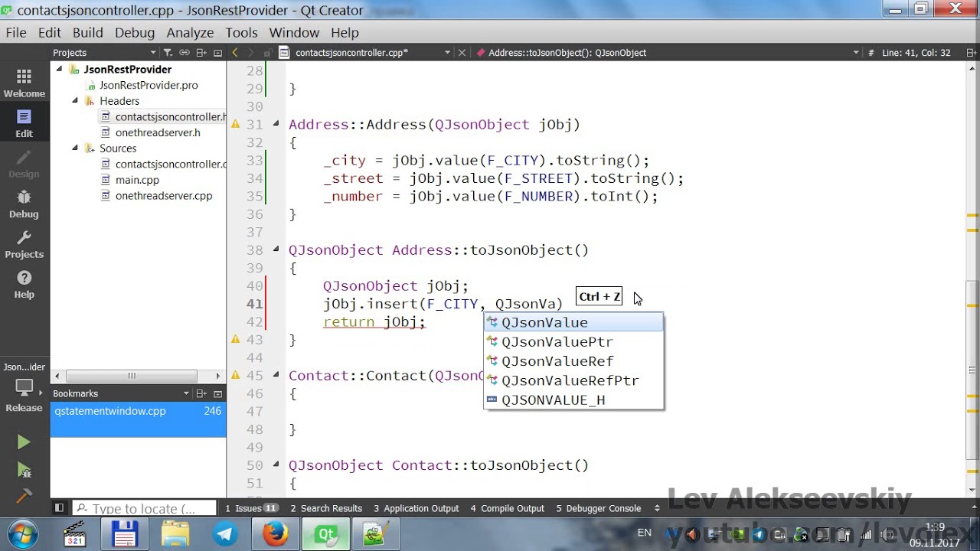Click the Line: 41, Col: 32 indicator

pyautogui.click(x=916, y=53)
